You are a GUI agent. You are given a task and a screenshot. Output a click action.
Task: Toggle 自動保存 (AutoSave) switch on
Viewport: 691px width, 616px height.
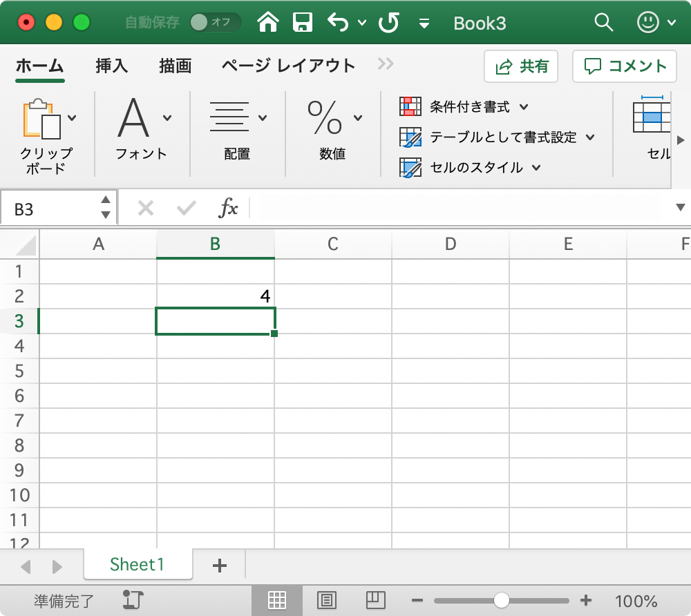(216, 22)
